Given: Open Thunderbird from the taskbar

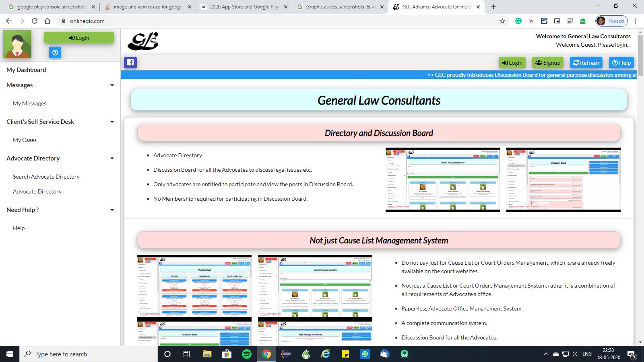Looking at the screenshot, I should (385, 354).
